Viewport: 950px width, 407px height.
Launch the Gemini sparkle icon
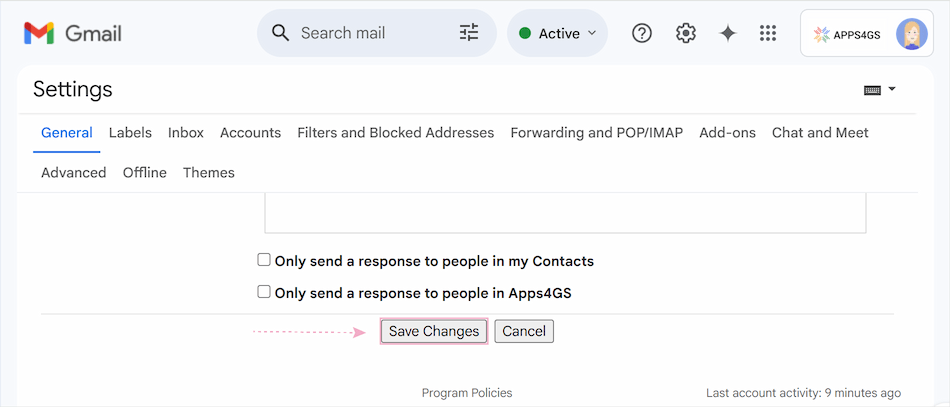tap(727, 33)
